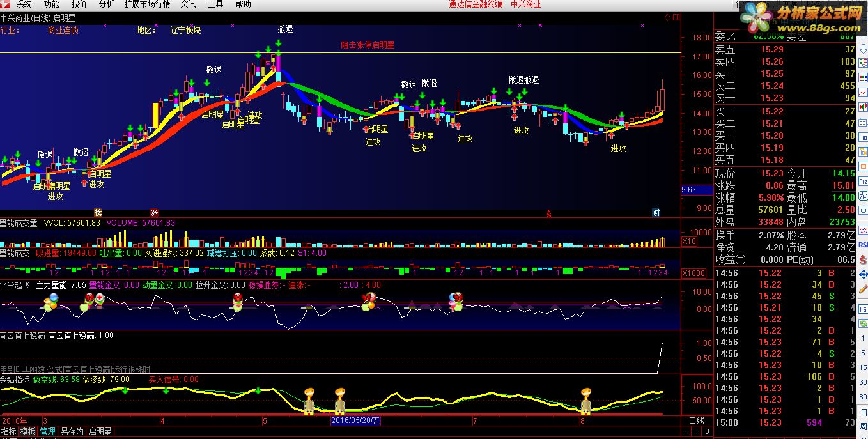This screenshot has width=868, height=439.
Task: Open the 系统 menu
Action: point(24,4)
